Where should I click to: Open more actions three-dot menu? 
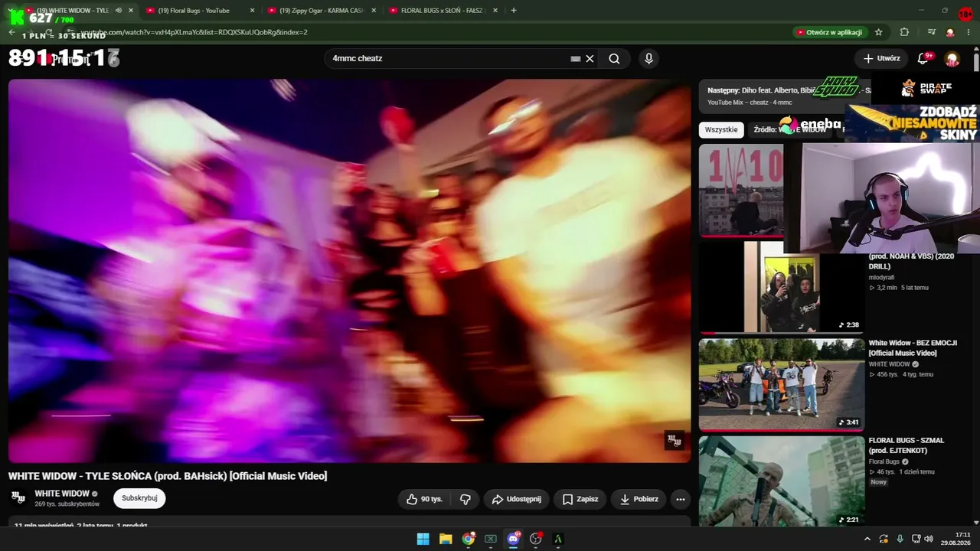[x=680, y=499]
